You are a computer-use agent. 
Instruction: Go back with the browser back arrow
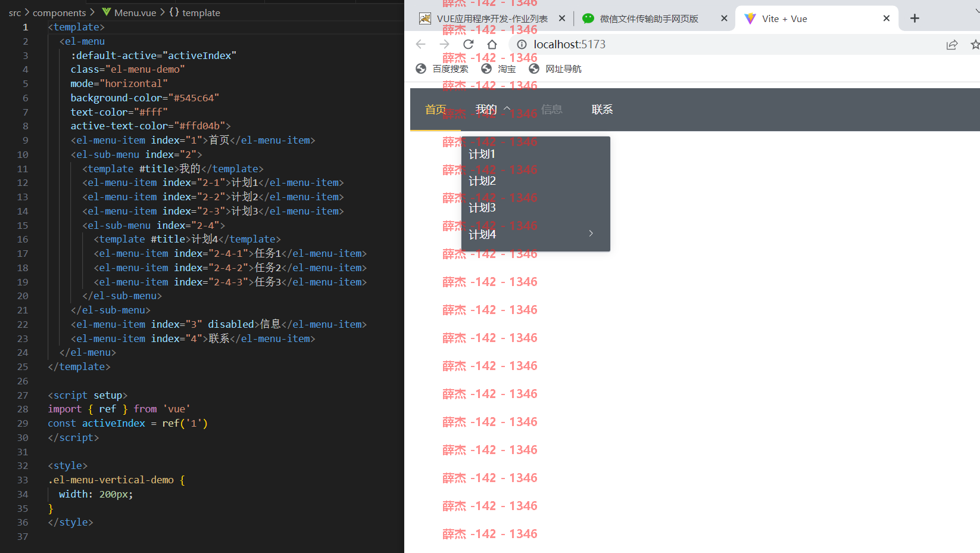(421, 44)
